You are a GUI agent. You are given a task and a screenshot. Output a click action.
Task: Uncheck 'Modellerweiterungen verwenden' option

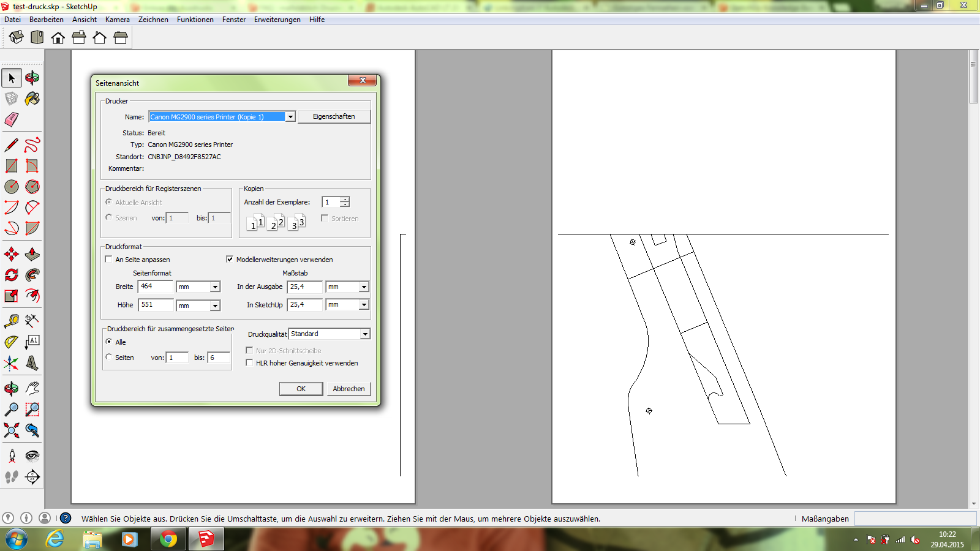[x=230, y=260]
